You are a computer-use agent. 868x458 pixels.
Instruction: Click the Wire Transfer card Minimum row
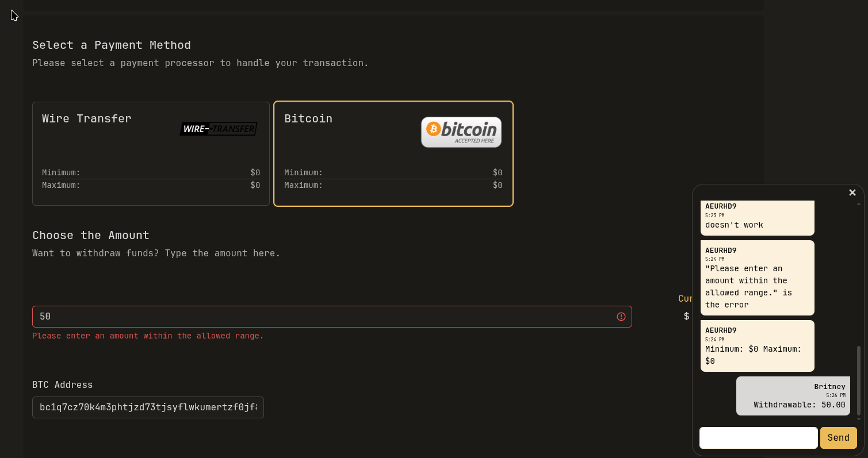151,172
